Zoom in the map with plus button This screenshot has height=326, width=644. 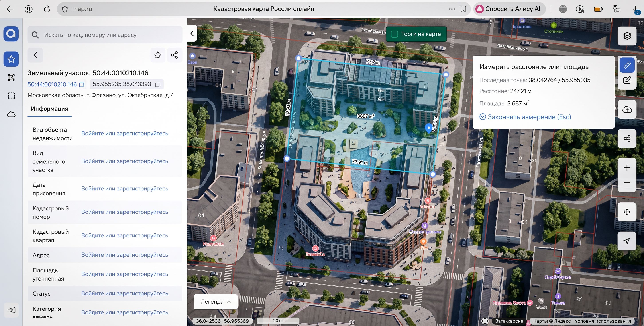(x=627, y=167)
